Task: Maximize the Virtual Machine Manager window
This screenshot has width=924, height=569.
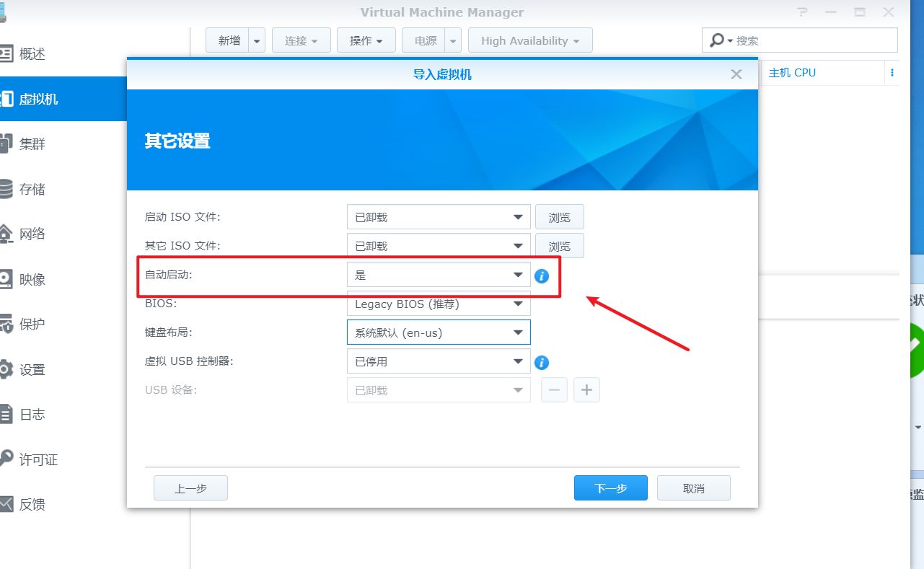Action: coord(860,12)
